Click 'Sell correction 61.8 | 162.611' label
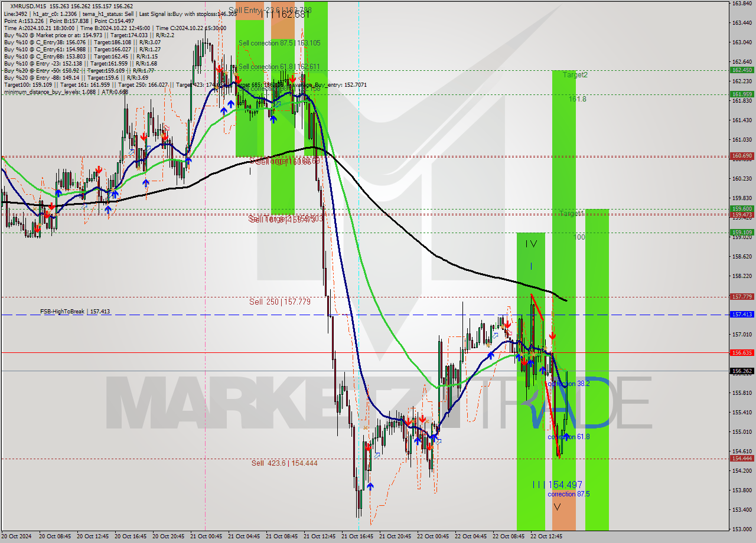The width and height of the screenshot is (756, 543). 279,67
